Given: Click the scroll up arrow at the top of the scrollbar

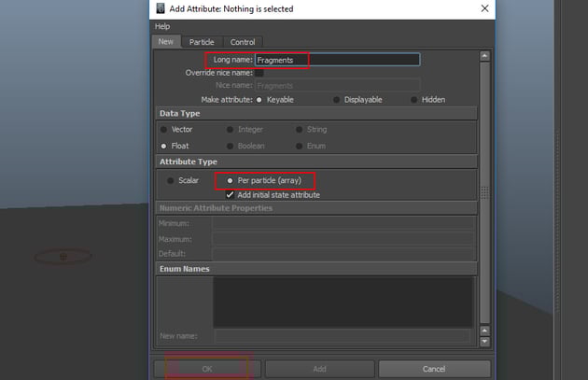Looking at the screenshot, I should (484, 56).
